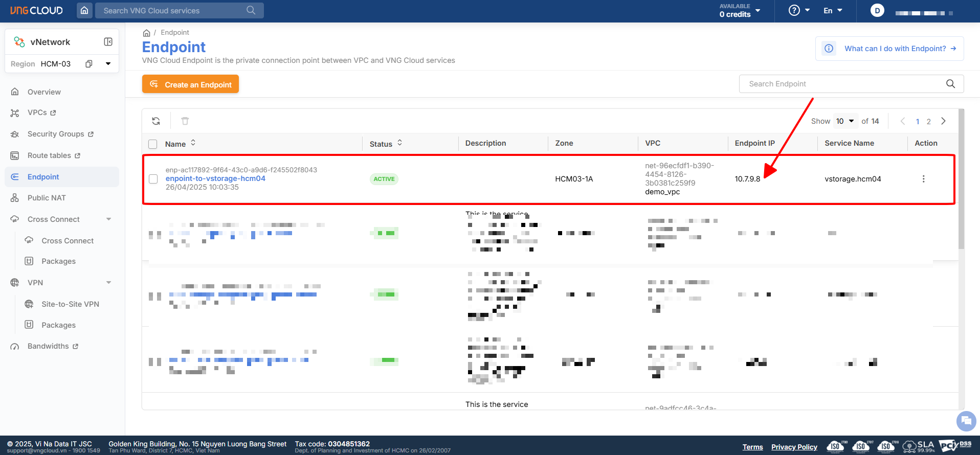The image size is (980, 455).
Task: Collapse the vNetwork sidebar panel icon
Action: [108, 42]
